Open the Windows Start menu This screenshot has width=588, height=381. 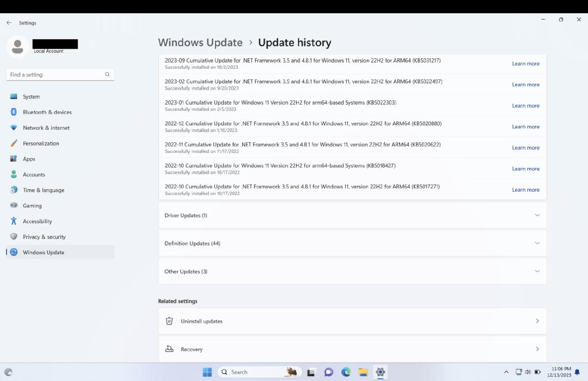click(x=207, y=372)
